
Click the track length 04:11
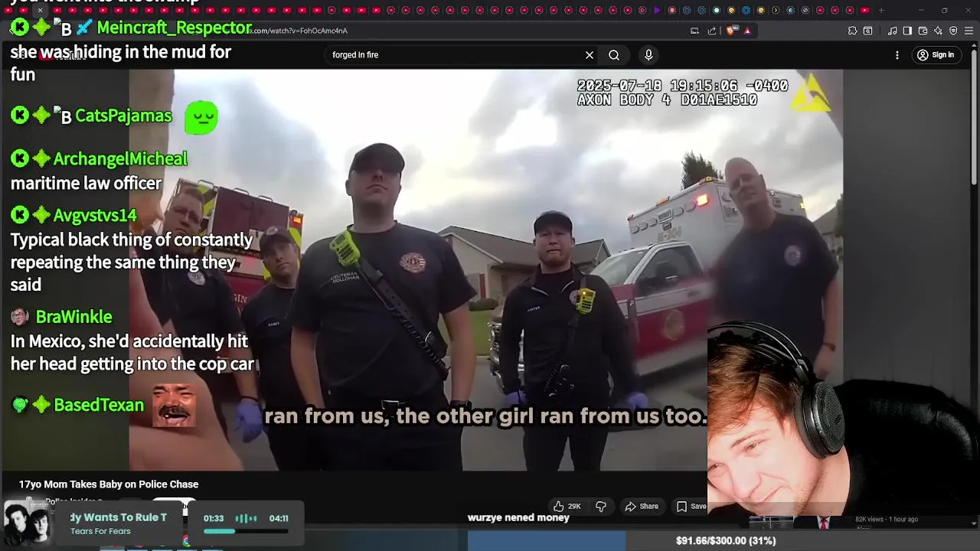point(278,518)
